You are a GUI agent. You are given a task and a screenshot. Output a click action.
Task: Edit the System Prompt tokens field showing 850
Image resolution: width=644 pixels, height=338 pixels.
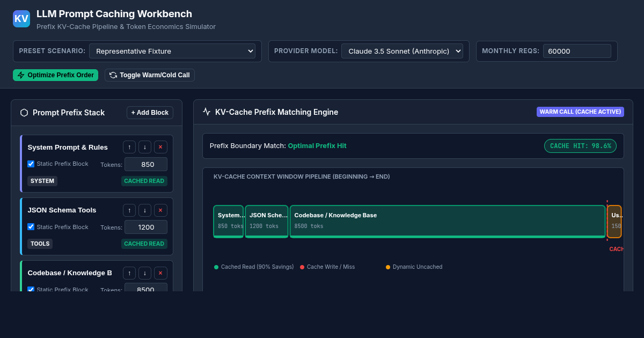click(x=146, y=164)
